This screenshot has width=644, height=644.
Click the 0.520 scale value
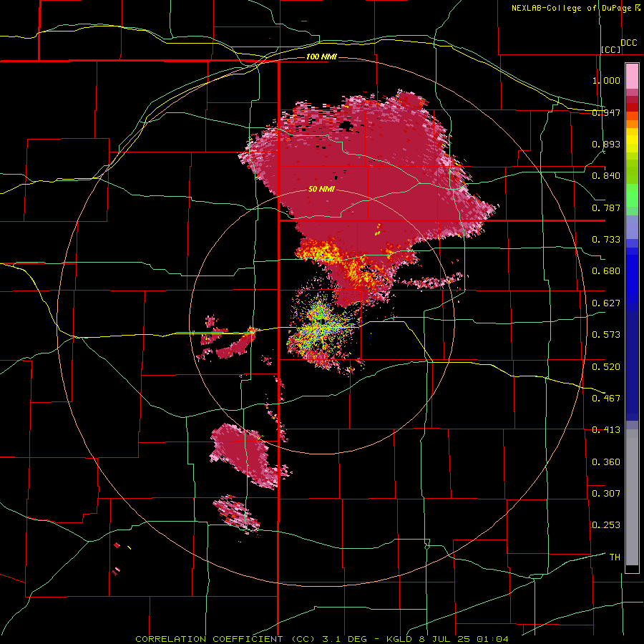tap(606, 367)
